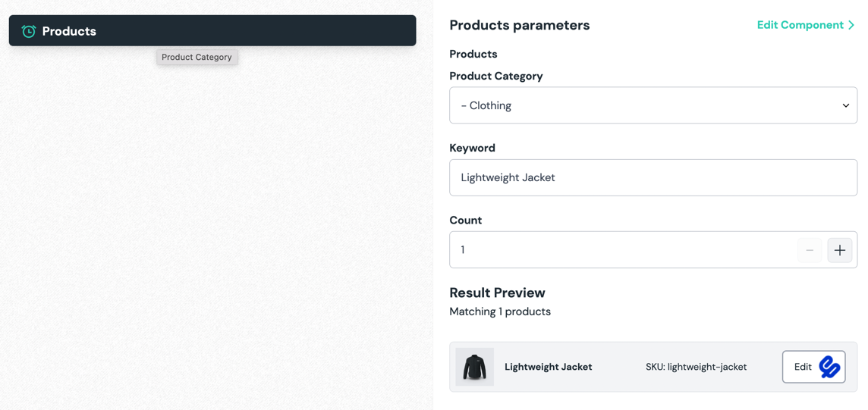The width and height of the screenshot is (868, 410).
Task: Click the clock icon in Products header
Action: point(29,31)
